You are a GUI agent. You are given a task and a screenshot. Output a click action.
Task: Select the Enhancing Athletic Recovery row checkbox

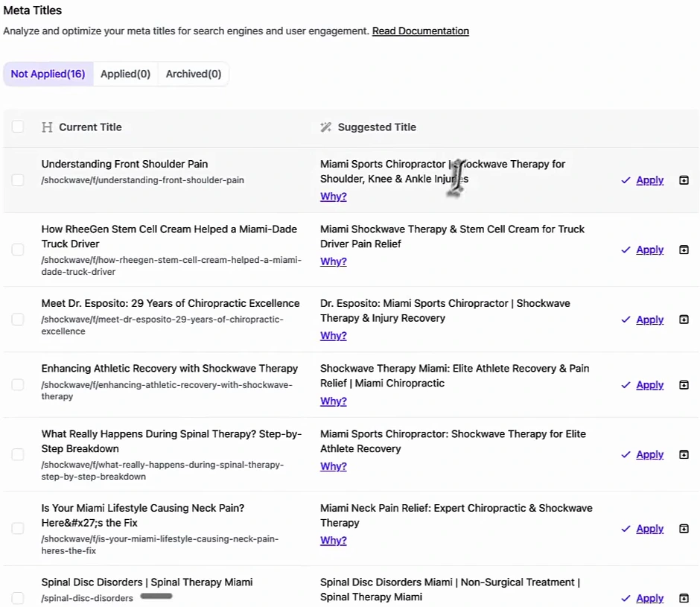point(18,384)
